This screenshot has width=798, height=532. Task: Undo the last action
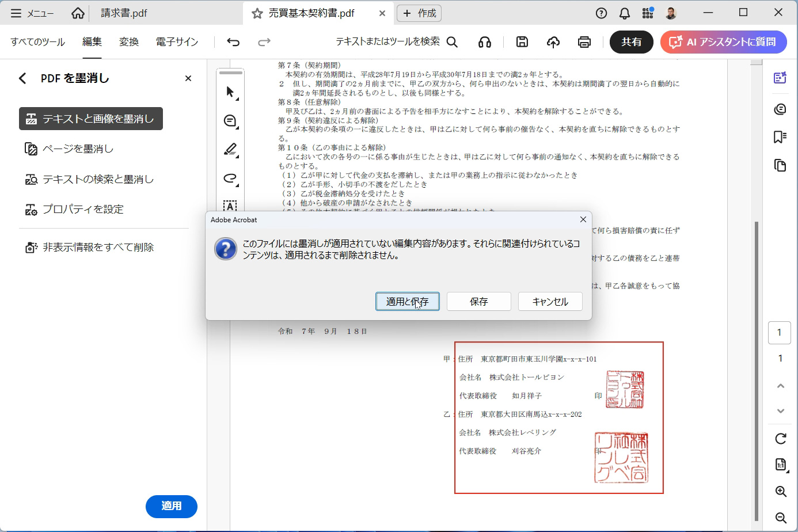click(233, 42)
